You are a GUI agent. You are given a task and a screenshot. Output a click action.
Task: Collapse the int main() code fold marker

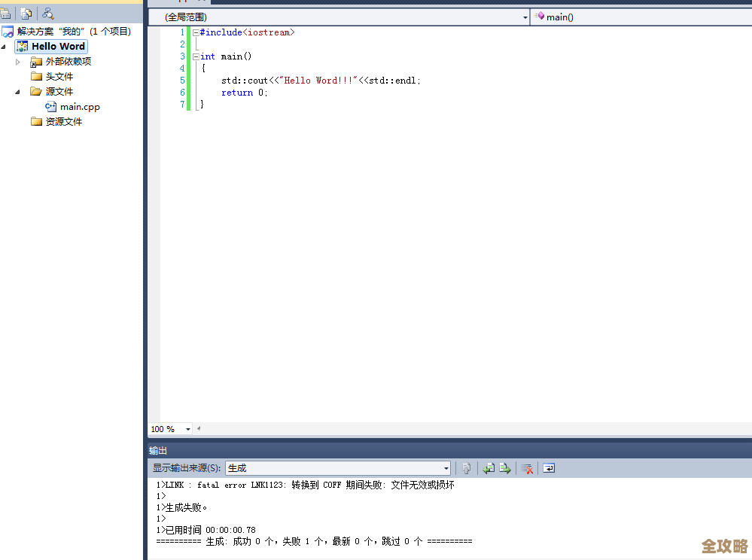196,56
